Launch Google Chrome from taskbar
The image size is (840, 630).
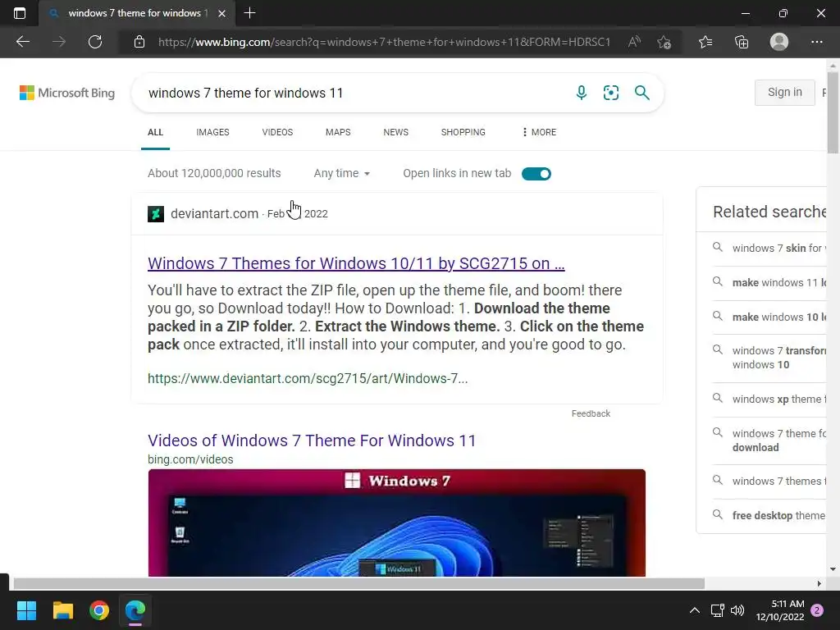99,610
